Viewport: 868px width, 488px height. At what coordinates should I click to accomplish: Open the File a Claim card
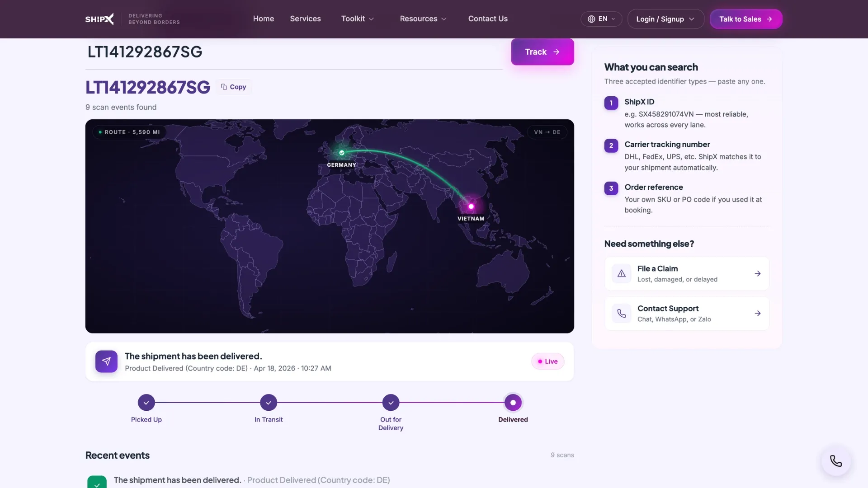[x=687, y=273]
